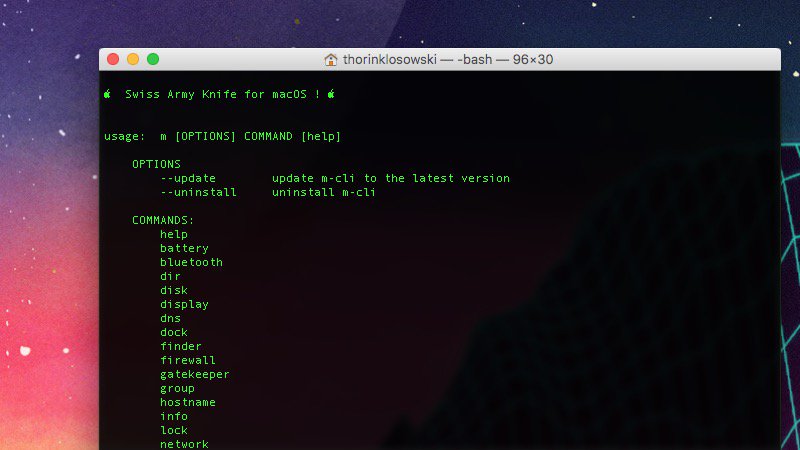Click the Apple logo after "macOS !"
800x450 pixels.
[x=331, y=94]
